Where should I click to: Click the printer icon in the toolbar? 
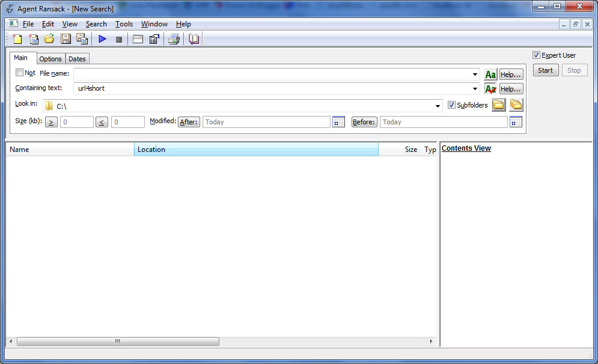pyautogui.click(x=174, y=40)
